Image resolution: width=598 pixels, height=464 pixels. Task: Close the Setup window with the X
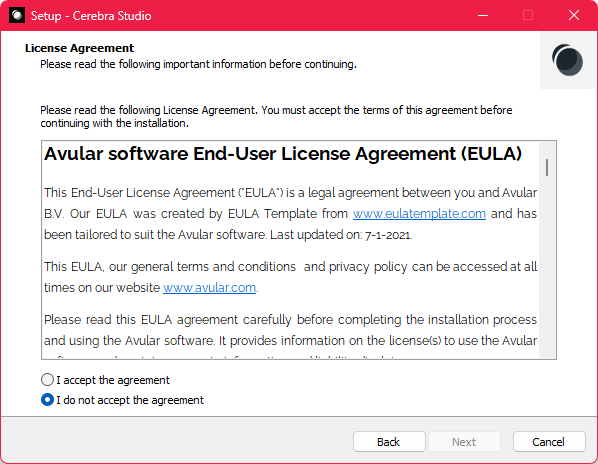coord(574,15)
